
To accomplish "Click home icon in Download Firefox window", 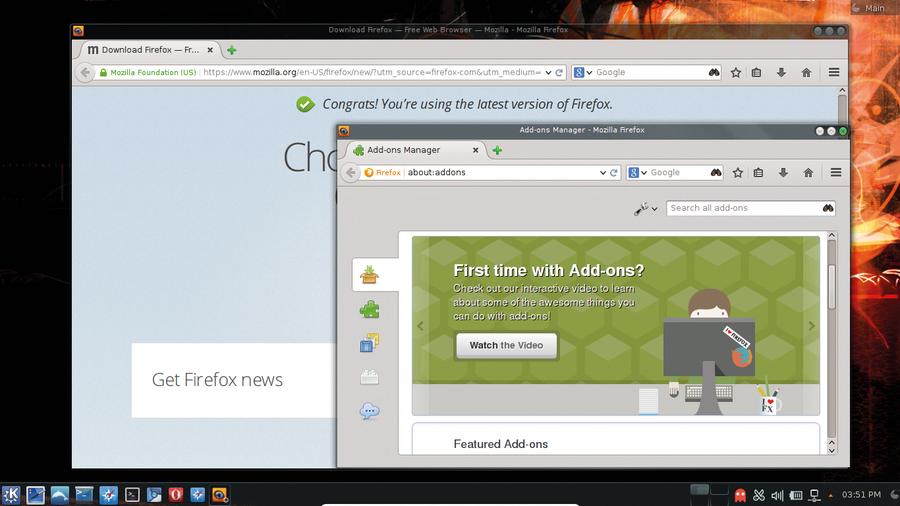I will point(806,73).
